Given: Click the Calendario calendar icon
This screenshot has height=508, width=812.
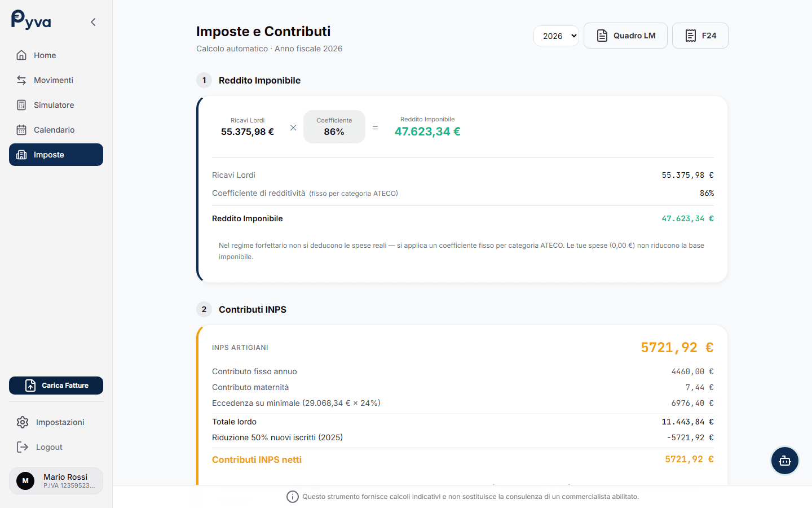Looking at the screenshot, I should 21,130.
